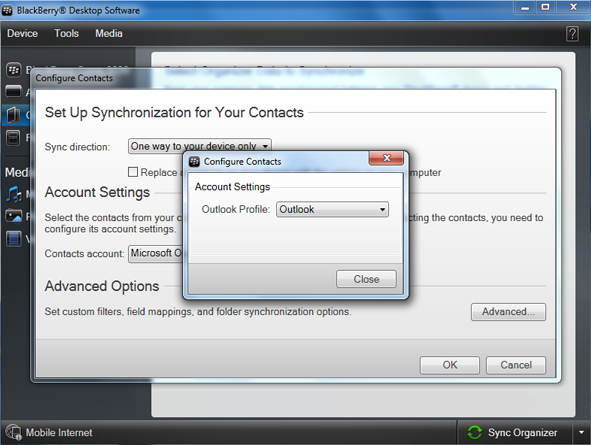Image resolution: width=591 pixels, height=445 pixels.
Task: Click the BlackBerry logo in title bar
Action: point(7,11)
